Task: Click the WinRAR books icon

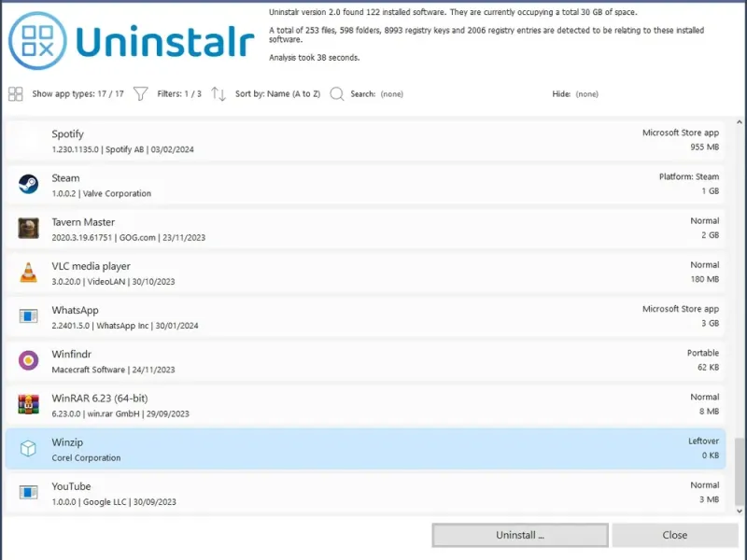Action: [29, 404]
